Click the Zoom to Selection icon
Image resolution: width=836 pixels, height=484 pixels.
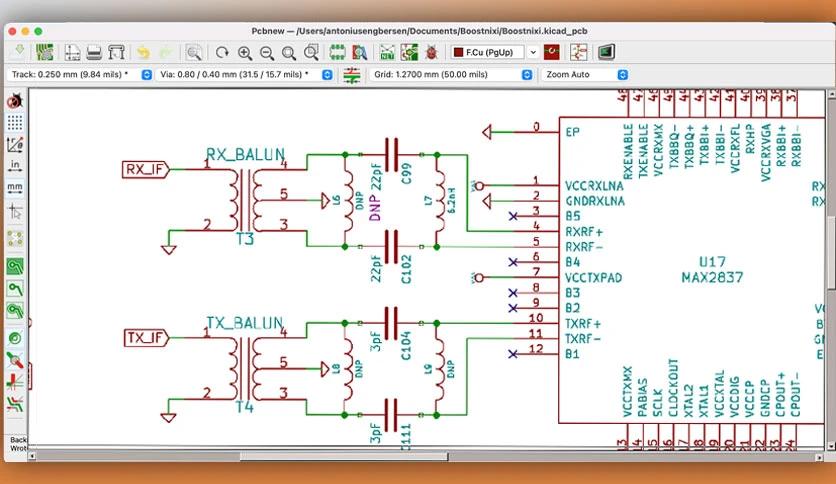[311, 52]
